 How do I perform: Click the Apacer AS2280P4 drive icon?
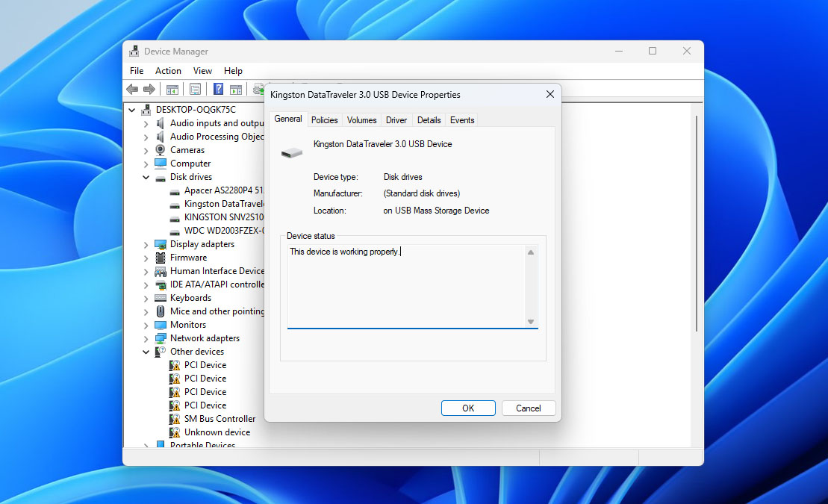tap(174, 191)
